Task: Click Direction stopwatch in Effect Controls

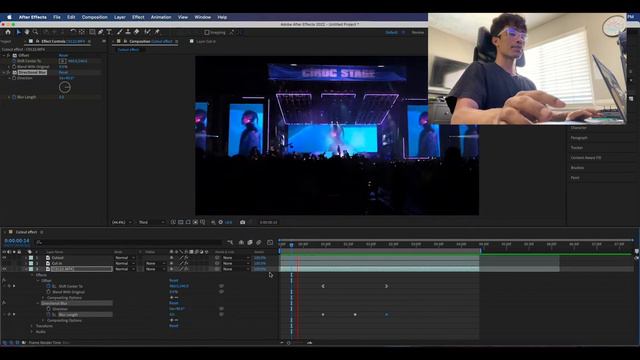Action: (x=14, y=78)
